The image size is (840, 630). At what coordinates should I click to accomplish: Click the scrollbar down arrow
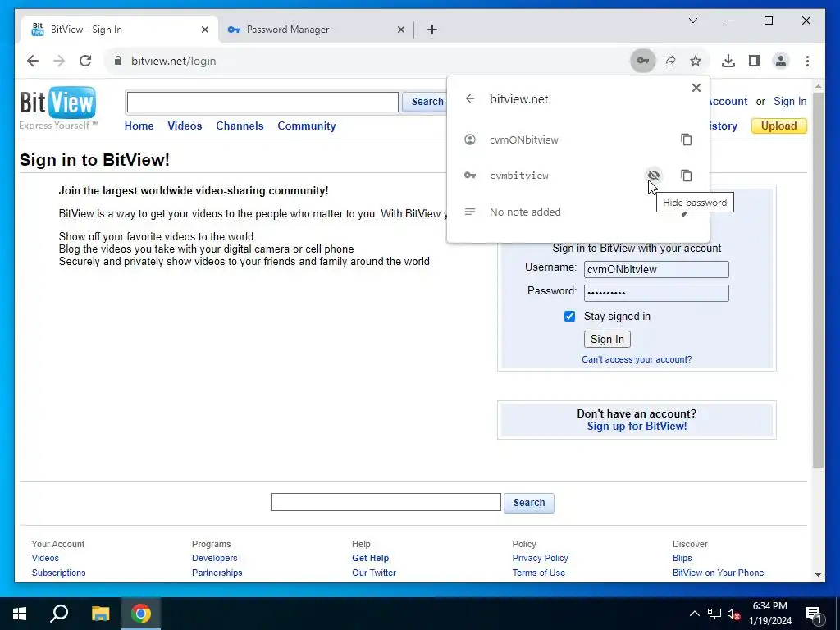click(x=818, y=575)
